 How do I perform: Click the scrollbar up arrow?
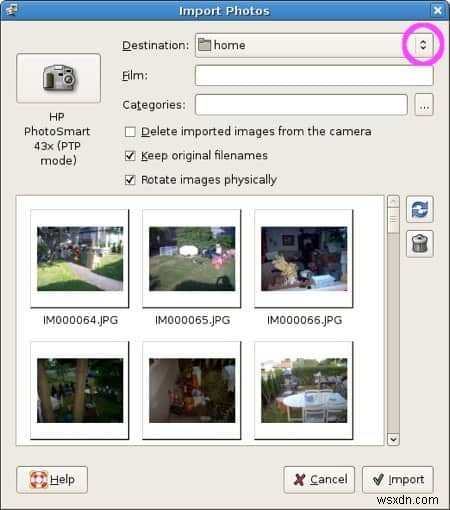coord(393,201)
